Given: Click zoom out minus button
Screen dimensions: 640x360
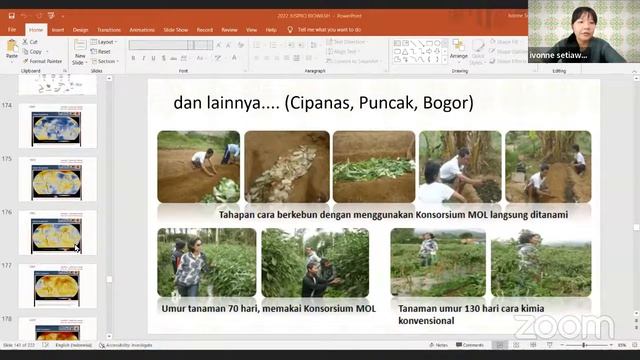Looking at the screenshot, I should coord(562,345).
